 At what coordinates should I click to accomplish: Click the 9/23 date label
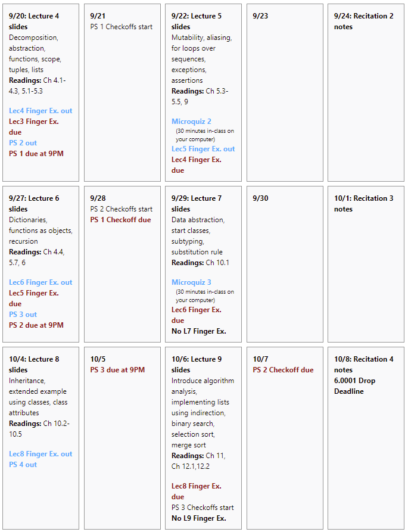point(260,16)
